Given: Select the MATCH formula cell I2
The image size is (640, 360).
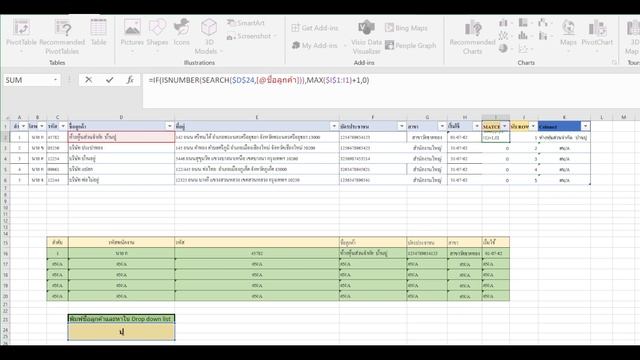Looking at the screenshot, I should point(496,137).
